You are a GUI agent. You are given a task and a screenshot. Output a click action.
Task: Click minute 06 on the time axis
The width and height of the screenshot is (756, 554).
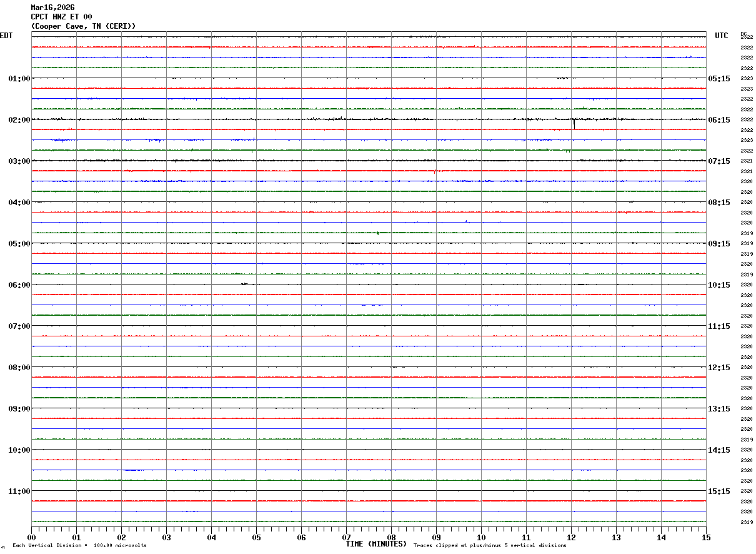[x=301, y=537]
